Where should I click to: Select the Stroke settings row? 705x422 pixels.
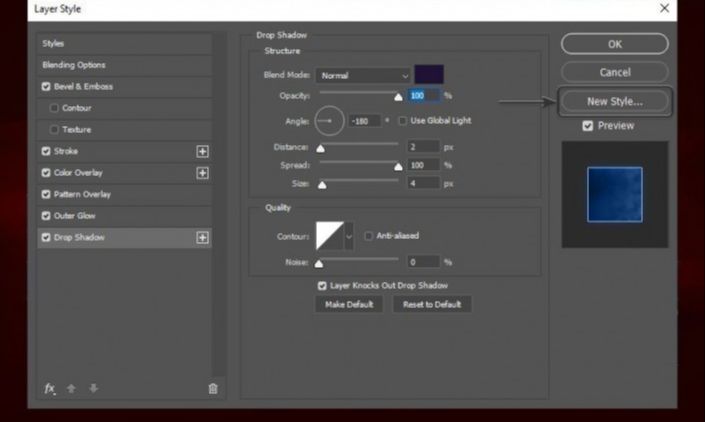click(x=124, y=151)
